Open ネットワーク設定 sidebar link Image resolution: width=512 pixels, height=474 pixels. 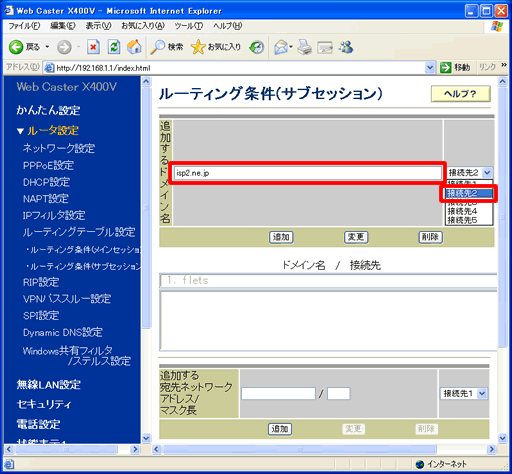click(x=59, y=148)
